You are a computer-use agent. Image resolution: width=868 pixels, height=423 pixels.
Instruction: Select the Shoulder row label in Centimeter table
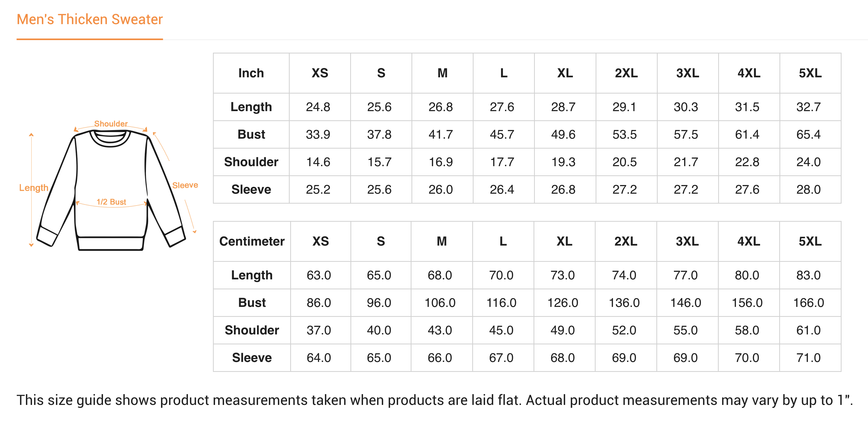252,330
